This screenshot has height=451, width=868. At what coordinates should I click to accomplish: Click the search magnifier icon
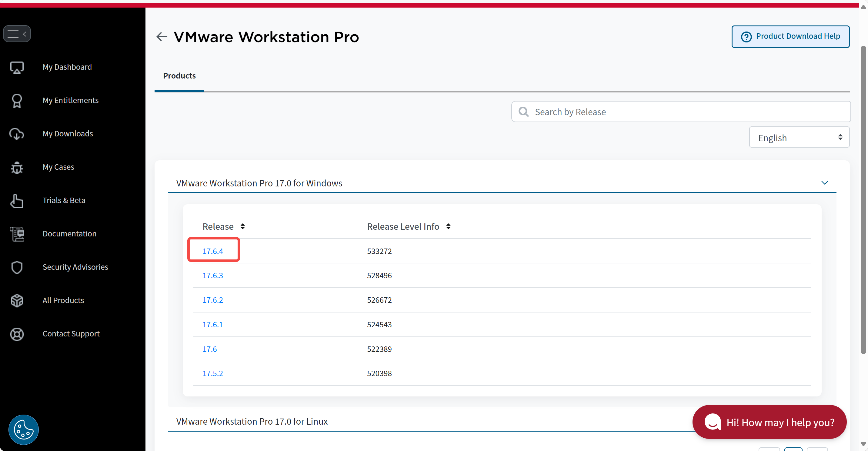point(523,112)
